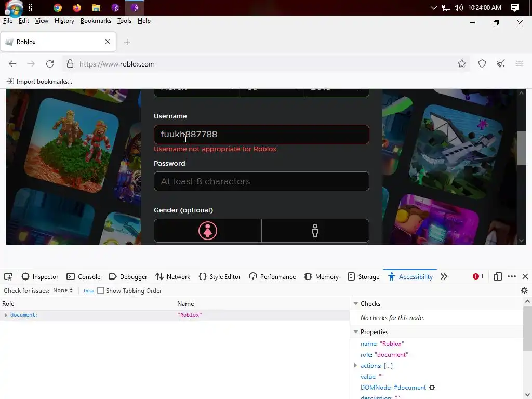Click the red error count indicator
Image resolution: width=532 pixels, height=399 pixels.
click(x=478, y=276)
